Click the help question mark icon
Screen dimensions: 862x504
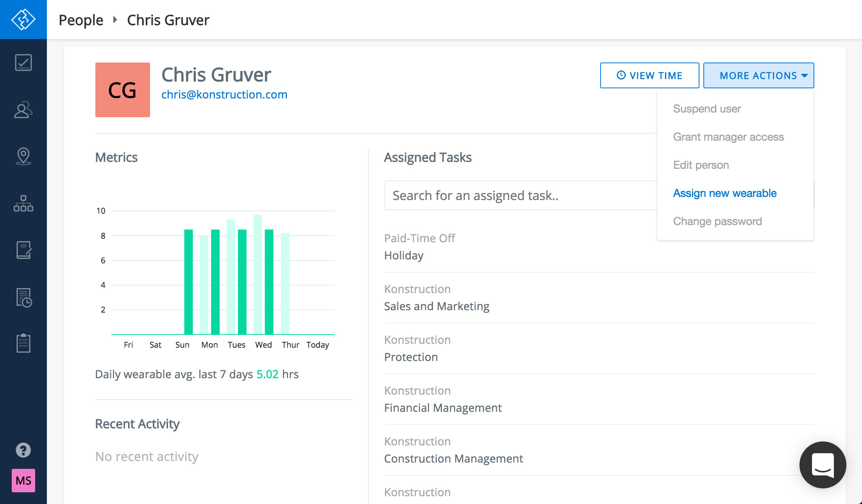[x=23, y=450]
